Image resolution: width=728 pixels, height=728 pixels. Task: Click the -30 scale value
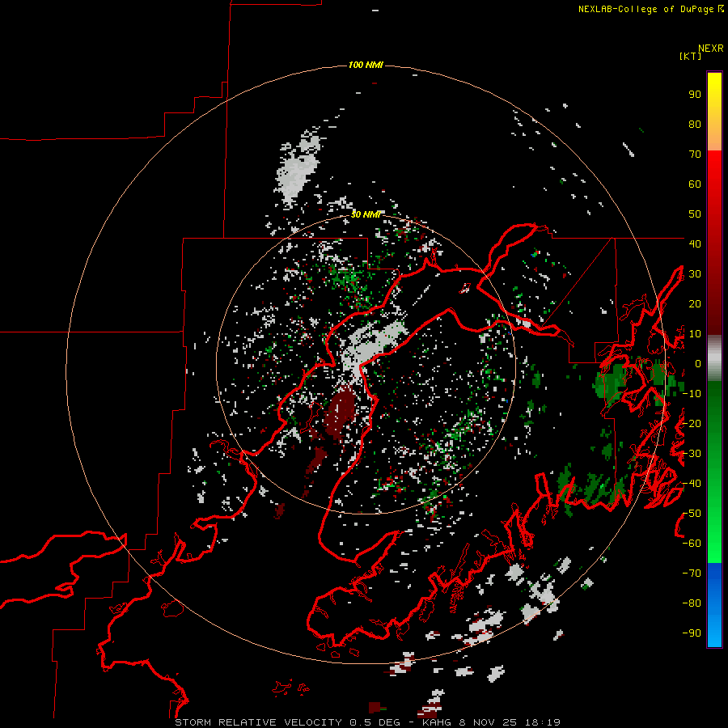click(x=692, y=454)
